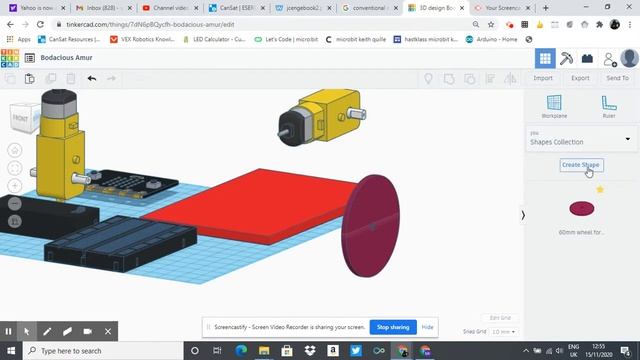Open the user profile avatar
The image size is (640, 360).
(629, 58)
